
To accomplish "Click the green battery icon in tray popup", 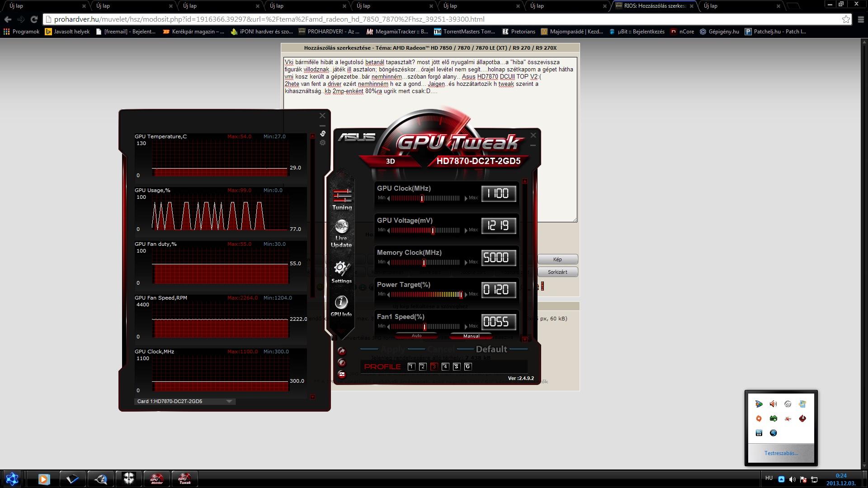I will click(774, 418).
